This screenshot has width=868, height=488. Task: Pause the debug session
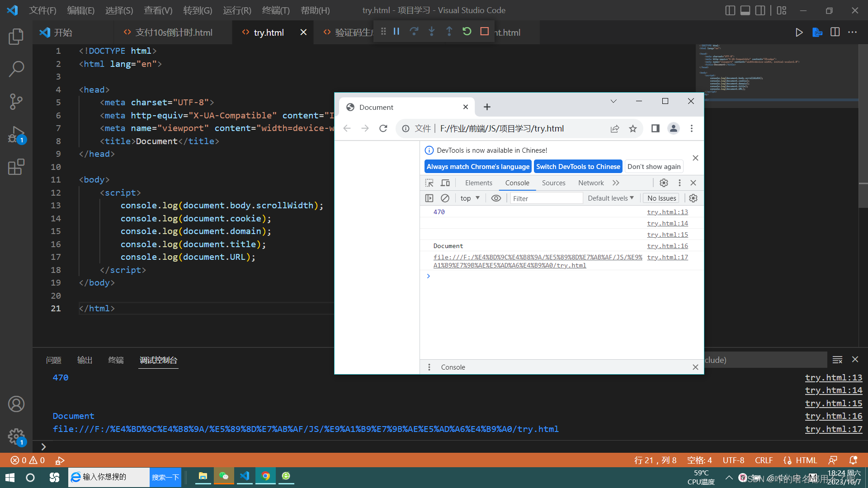click(396, 31)
